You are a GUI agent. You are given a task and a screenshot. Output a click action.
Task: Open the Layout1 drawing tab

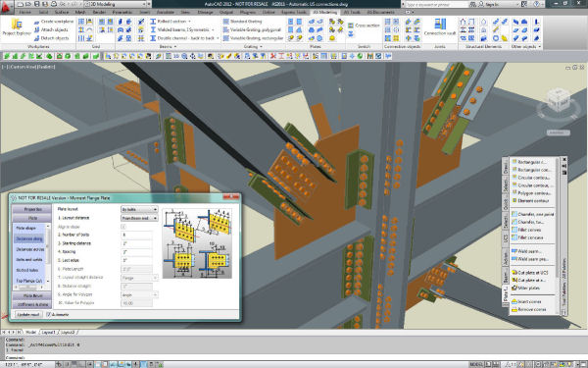pos(48,333)
